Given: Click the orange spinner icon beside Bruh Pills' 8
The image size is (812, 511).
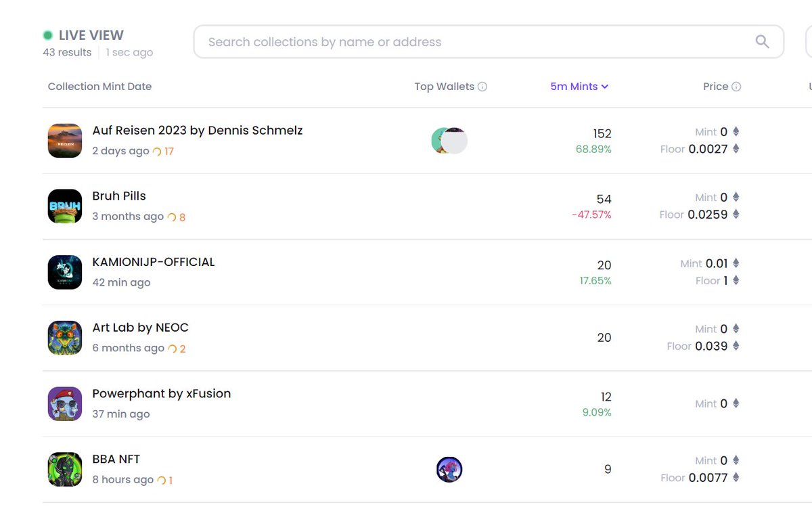Looking at the screenshot, I should point(172,217).
